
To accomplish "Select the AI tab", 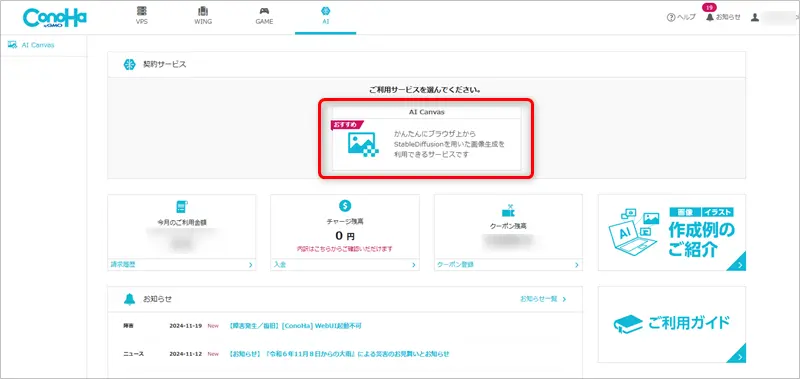I will [x=326, y=16].
